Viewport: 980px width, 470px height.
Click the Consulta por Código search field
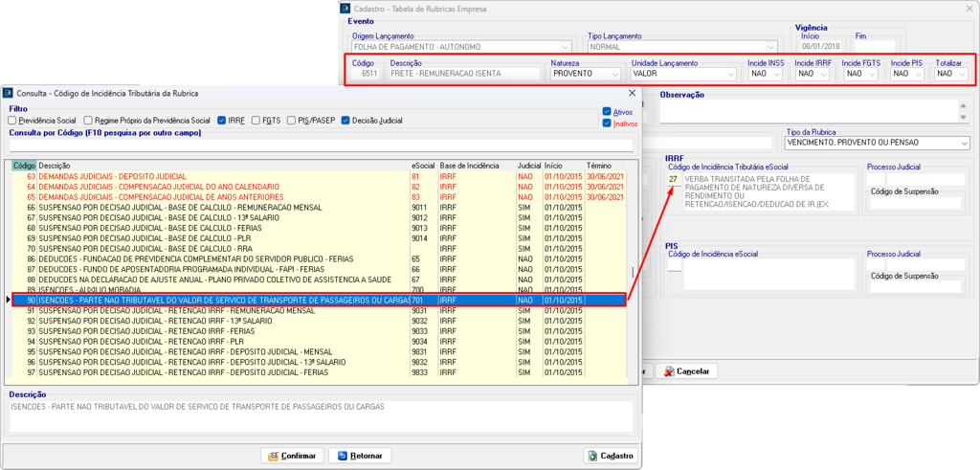(320, 145)
